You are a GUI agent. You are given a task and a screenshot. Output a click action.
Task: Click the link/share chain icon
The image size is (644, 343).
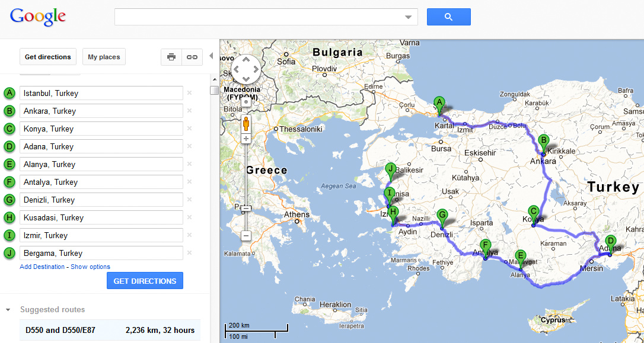tap(192, 57)
